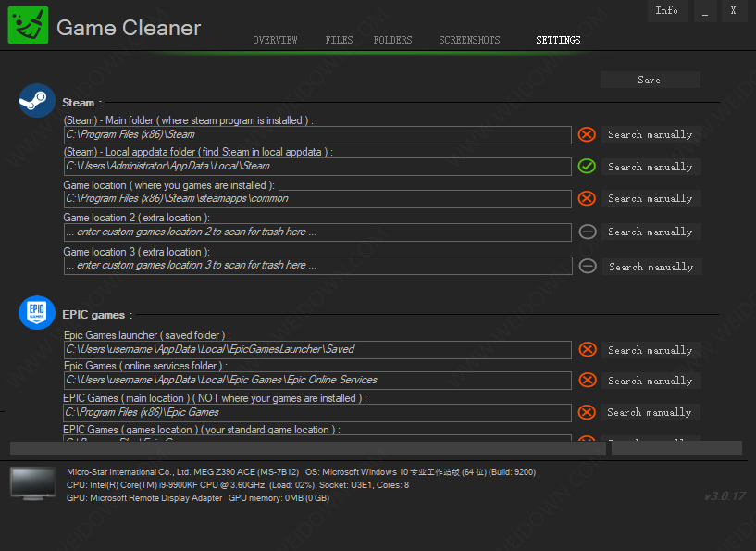Search manually for EPIC Games main location
756x551 pixels.
[650, 412]
